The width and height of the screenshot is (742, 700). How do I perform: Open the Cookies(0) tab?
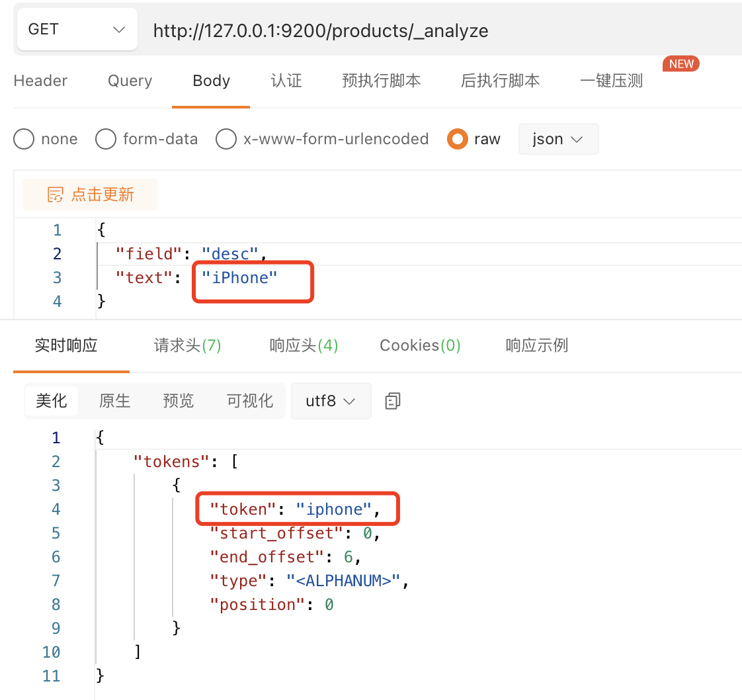pyautogui.click(x=420, y=345)
